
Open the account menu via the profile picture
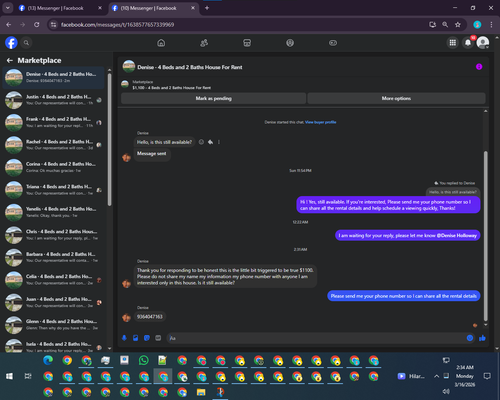(x=483, y=43)
